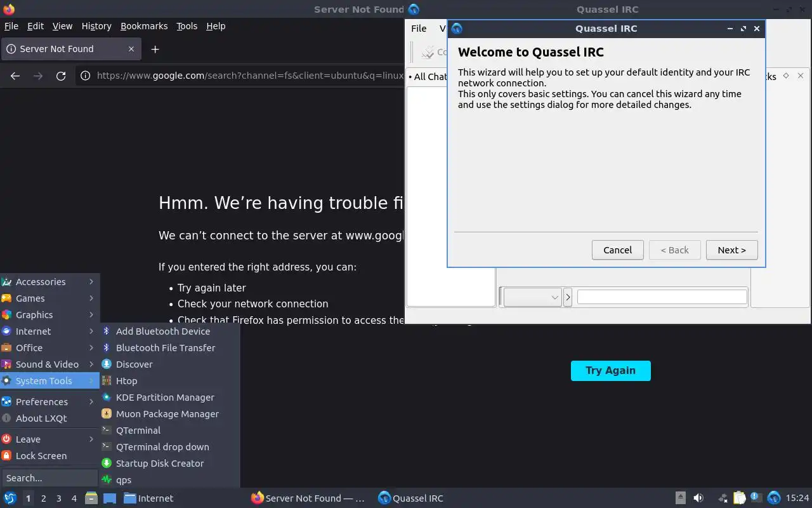Click Next in the Quassel wizard

[x=731, y=250]
